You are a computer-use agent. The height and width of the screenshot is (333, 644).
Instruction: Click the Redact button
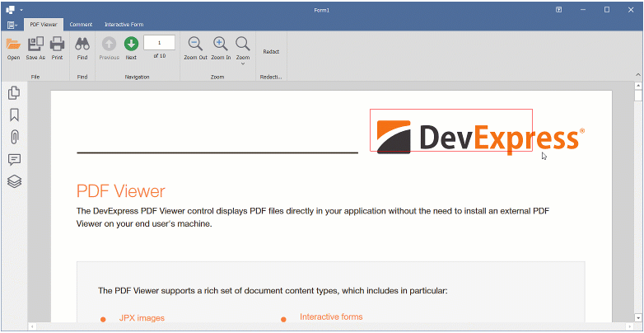coord(271,51)
